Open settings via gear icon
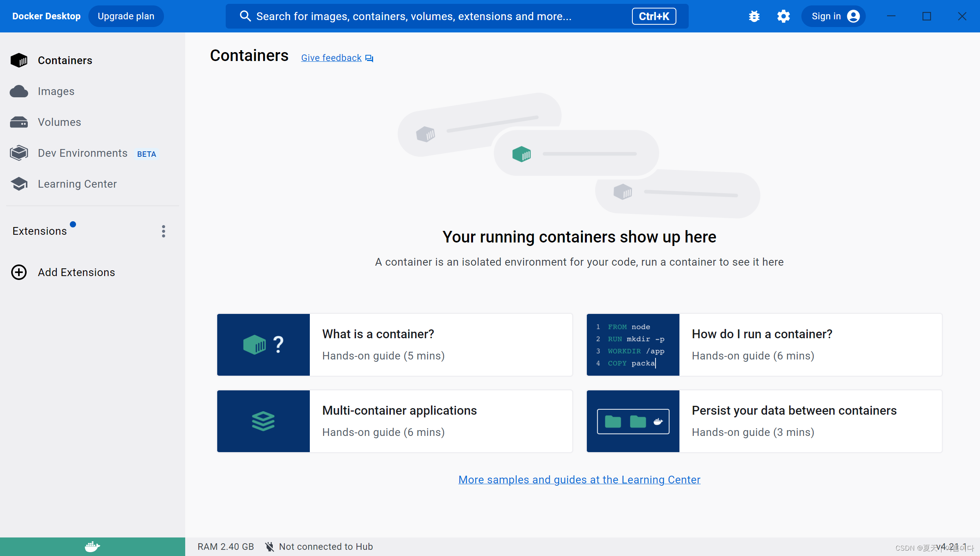This screenshot has width=980, height=556. pyautogui.click(x=783, y=16)
